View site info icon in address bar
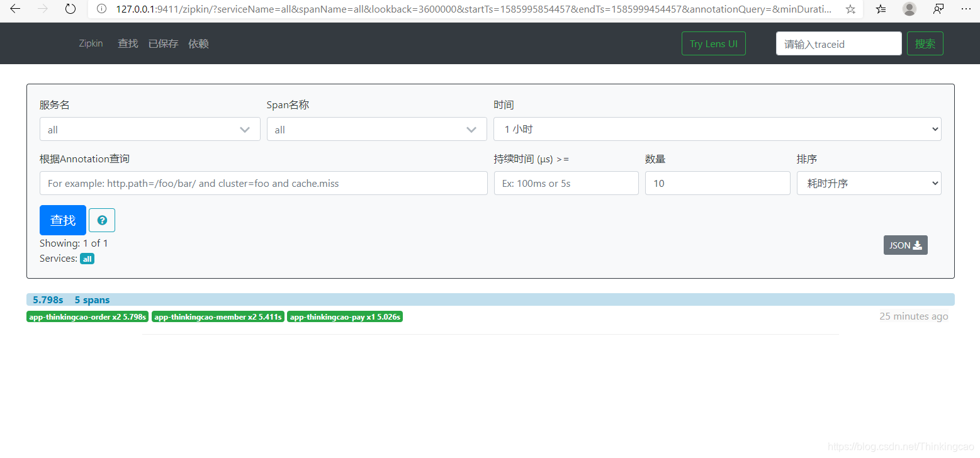Viewport: 980px width, 458px height. (x=103, y=9)
